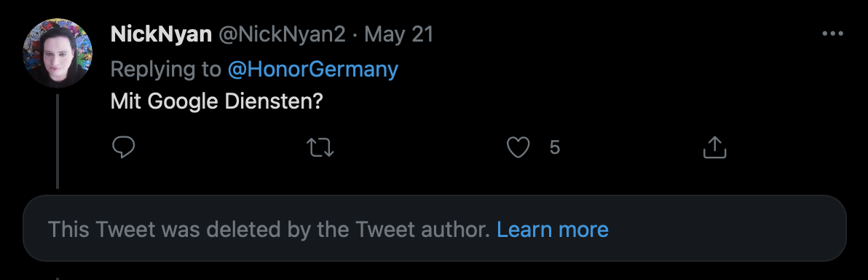This screenshot has width=868, height=280.
Task: Click "This Tweet was deleted" message text
Action: tap(269, 229)
